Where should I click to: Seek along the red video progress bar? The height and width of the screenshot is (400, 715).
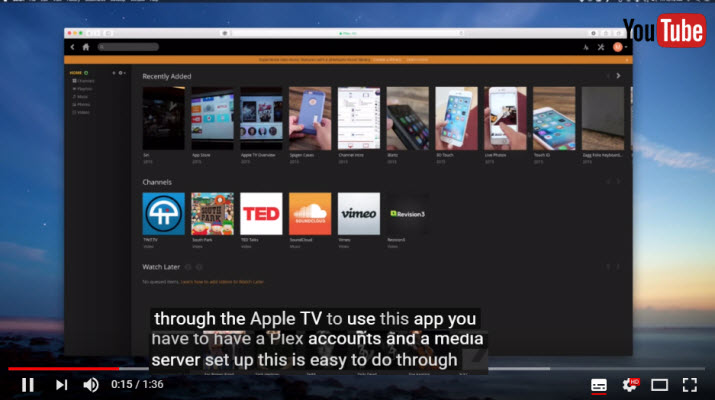point(64,369)
